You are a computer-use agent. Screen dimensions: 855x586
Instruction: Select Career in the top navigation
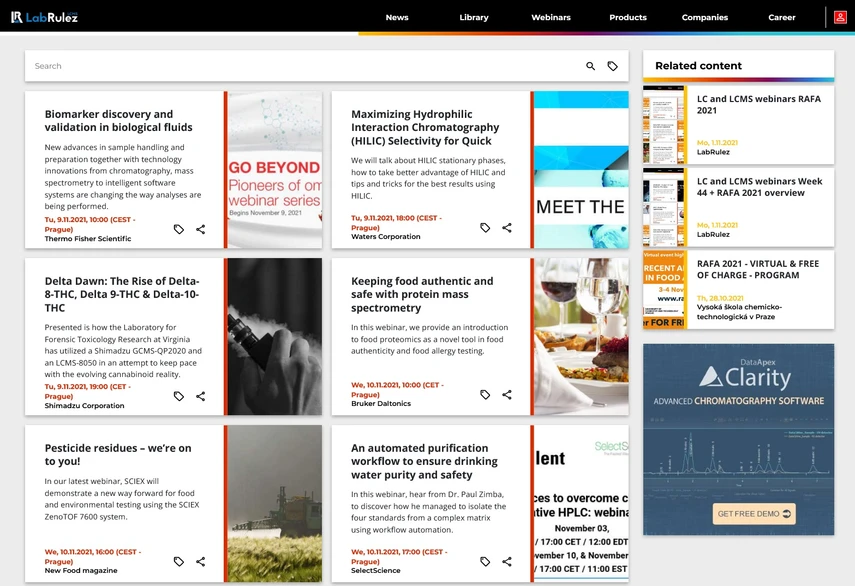coord(781,17)
